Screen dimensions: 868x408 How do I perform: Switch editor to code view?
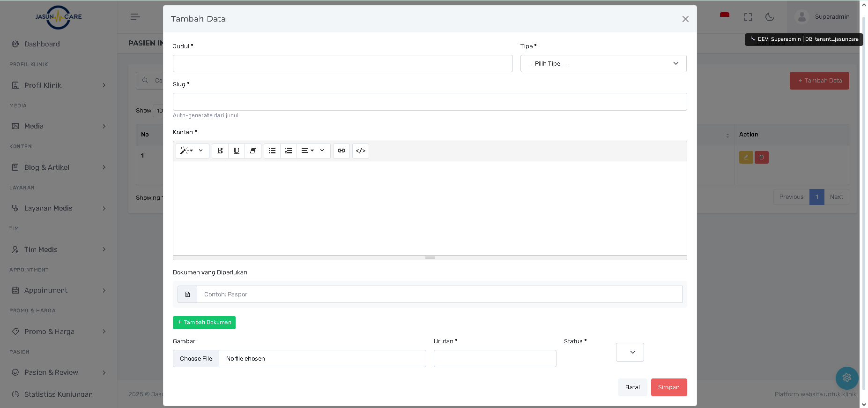point(361,151)
